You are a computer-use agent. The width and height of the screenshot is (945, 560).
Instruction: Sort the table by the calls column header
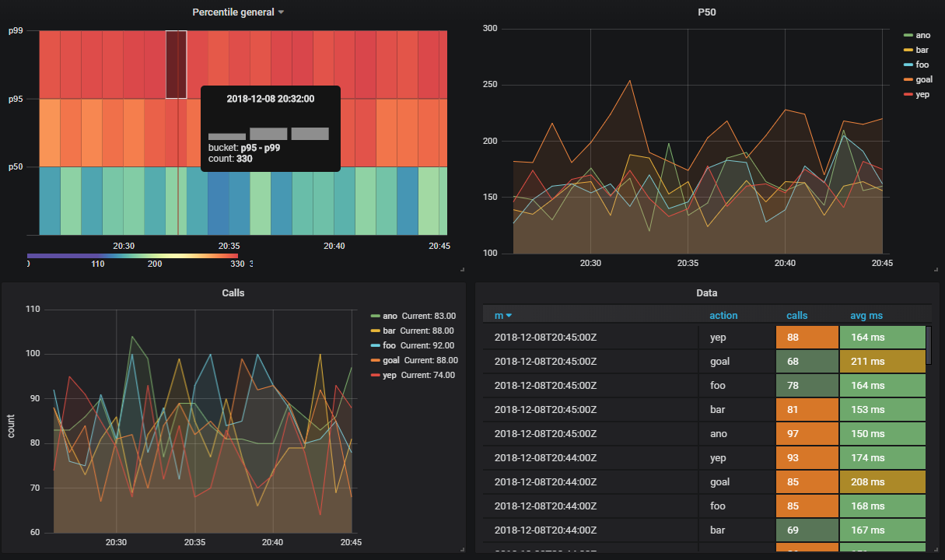[x=797, y=316]
